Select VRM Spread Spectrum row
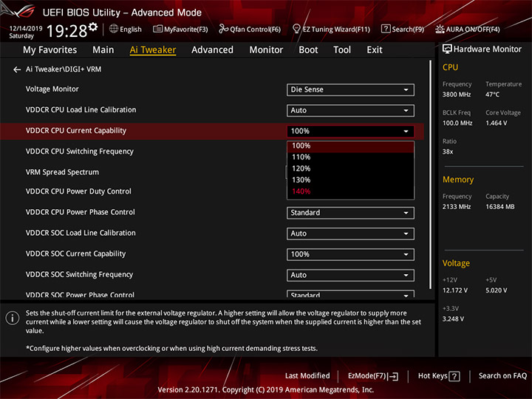 pyautogui.click(x=212, y=172)
